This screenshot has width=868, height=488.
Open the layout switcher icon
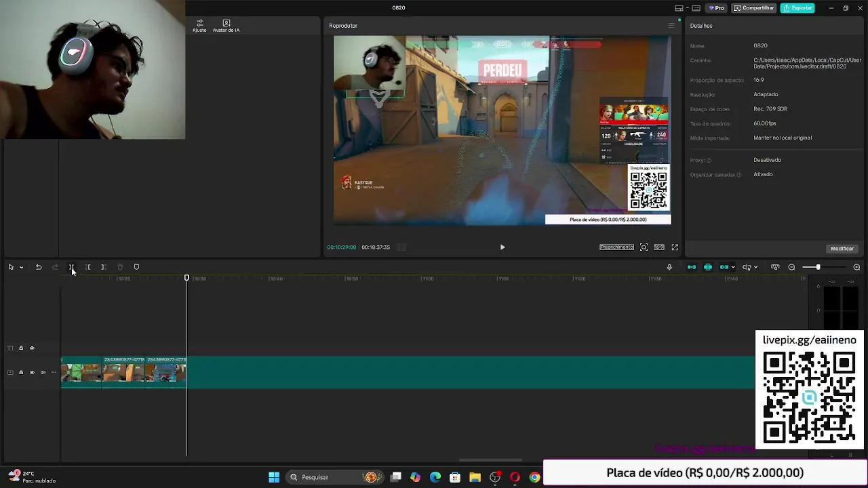(x=679, y=8)
